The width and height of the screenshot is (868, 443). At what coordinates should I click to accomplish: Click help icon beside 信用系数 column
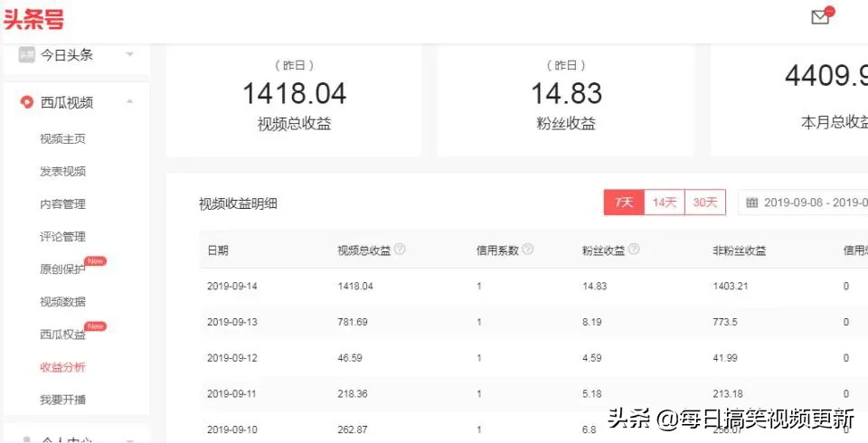tap(527, 250)
